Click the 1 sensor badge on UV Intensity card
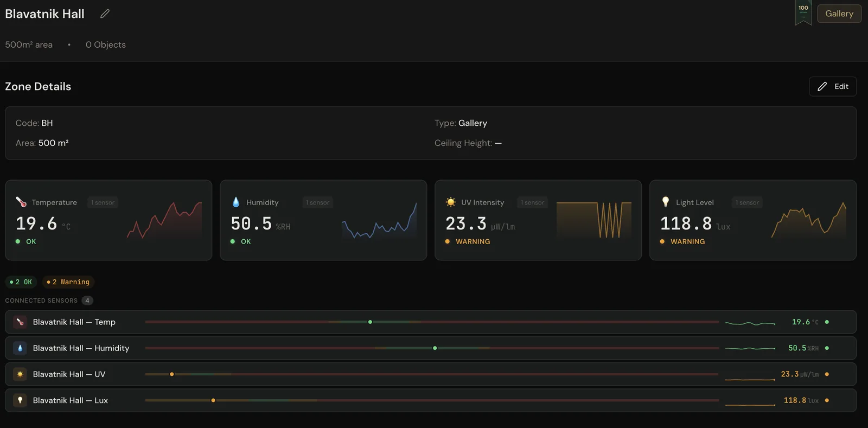Viewport: 868px width, 428px height. [x=532, y=202]
